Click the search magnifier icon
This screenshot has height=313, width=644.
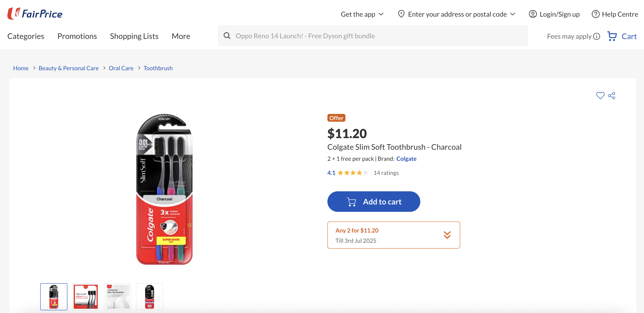click(227, 36)
